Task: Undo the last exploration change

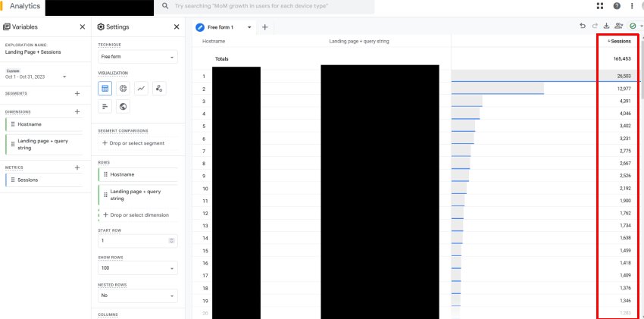Action: coord(583,27)
